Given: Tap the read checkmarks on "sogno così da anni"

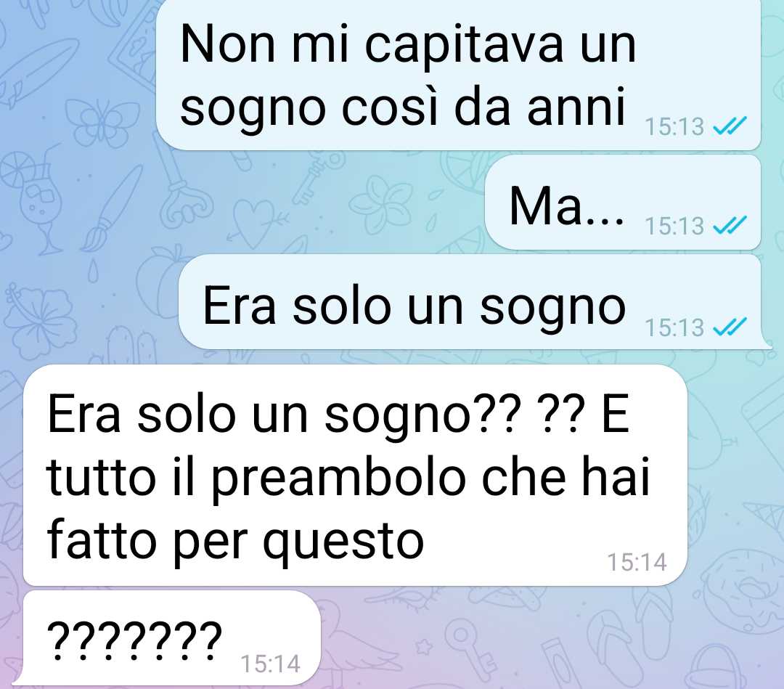Looking at the screenshot, I should pyautogui.click(x=730, y=126).
